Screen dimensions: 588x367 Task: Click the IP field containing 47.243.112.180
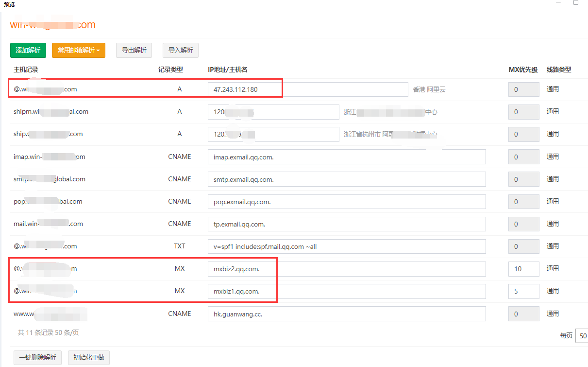(307, 89)
